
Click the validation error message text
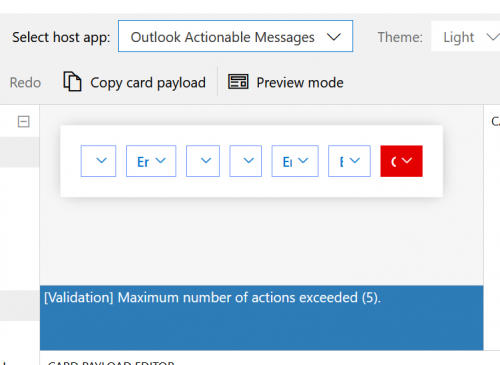[212, 297]
